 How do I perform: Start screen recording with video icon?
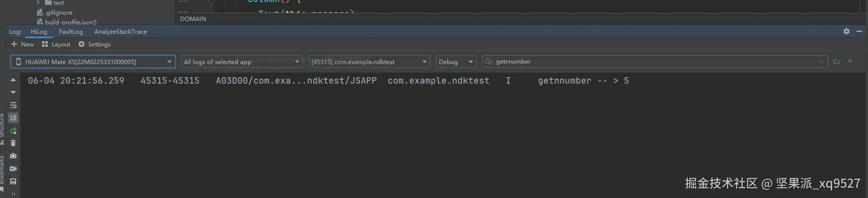point(13,169)
